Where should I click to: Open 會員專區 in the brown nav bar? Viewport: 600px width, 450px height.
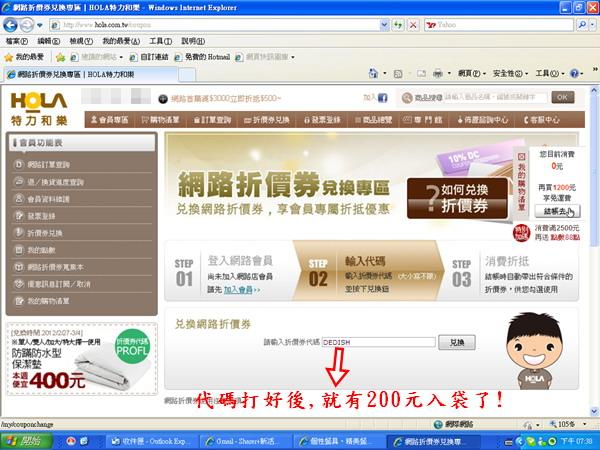(x=109, y=120)
